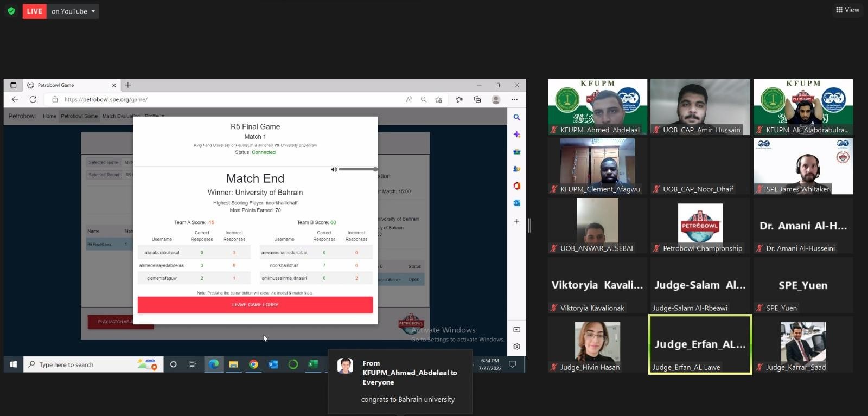Add a site to the Edge sidebar
Viewport: 868px width, 416px height.
(x=516, y=221)
